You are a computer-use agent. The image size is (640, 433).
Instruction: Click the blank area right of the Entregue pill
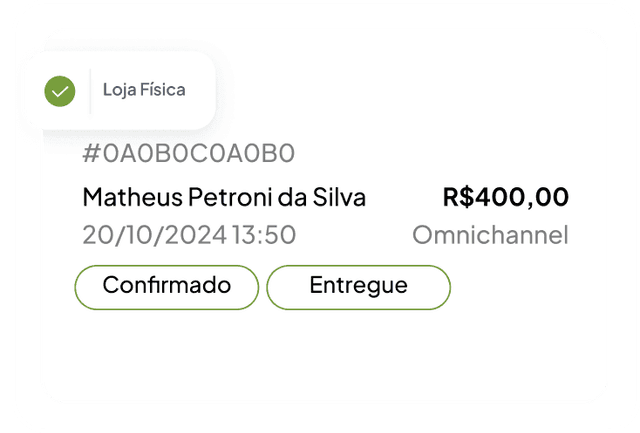click(527, 287)
